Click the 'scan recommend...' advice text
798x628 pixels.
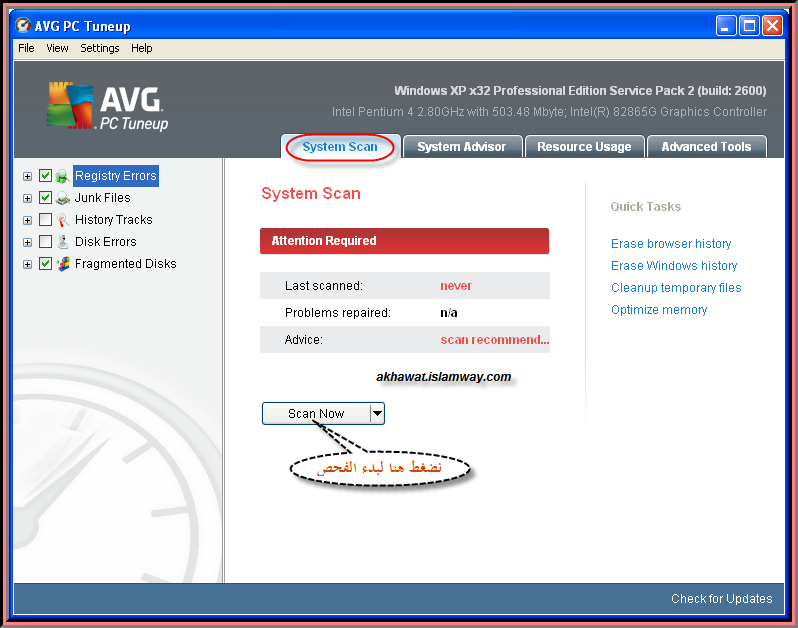pos(495,339)
